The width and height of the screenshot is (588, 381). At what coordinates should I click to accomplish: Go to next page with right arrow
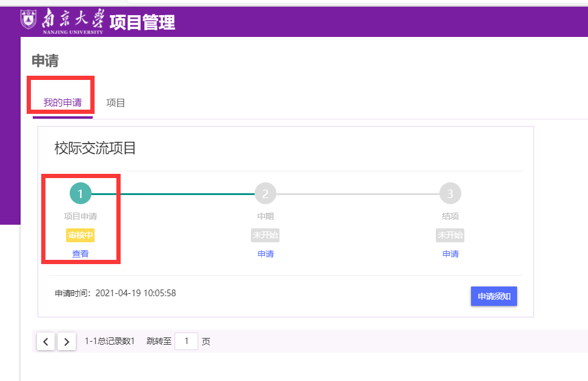coord(67,342)
